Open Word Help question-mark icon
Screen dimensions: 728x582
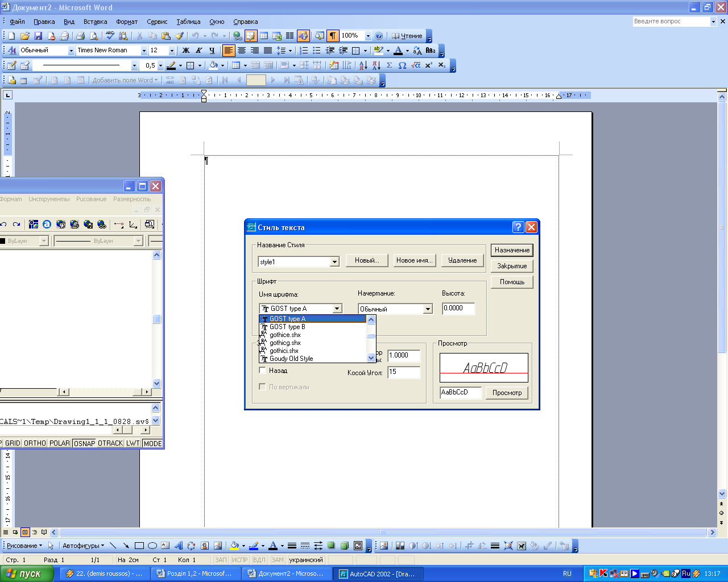[379, 36]
